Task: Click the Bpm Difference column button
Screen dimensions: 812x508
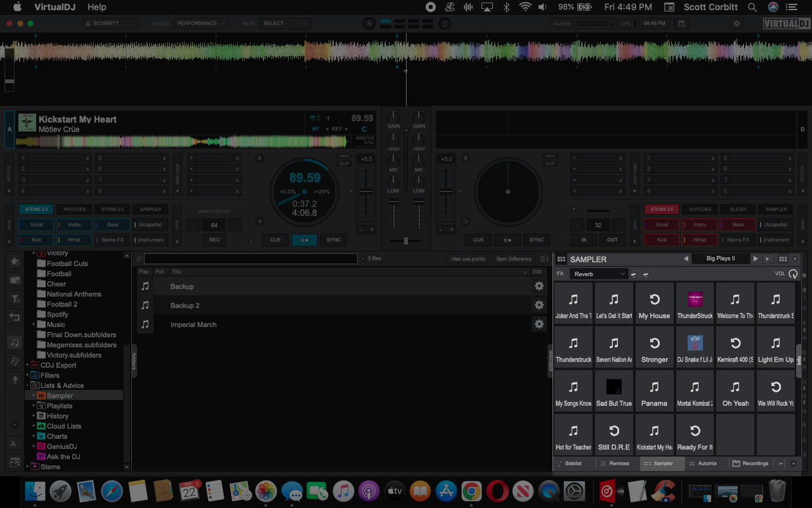Action: pyautogui.click(x=514, y=259)
